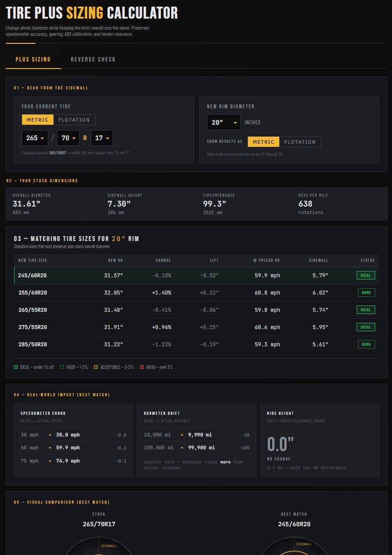Select the 285/50R20 tire row
Screen dimensions: 392x555
pos(197,344)
